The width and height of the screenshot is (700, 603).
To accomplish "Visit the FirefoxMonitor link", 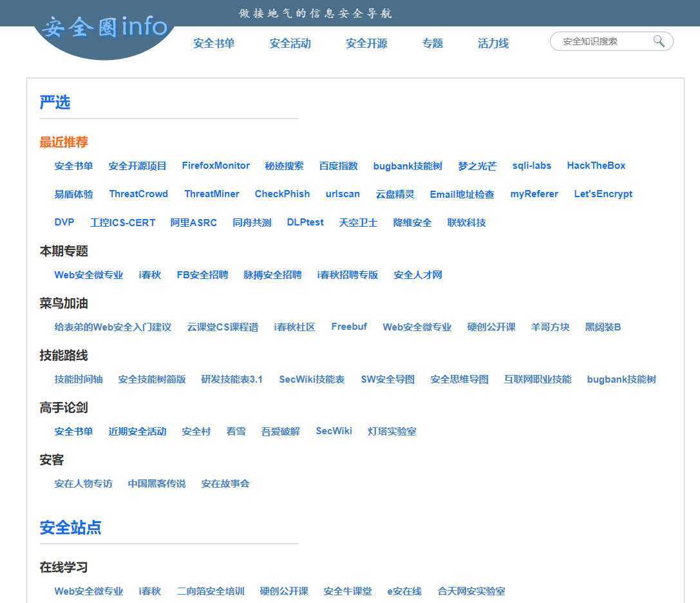I will click(x=216, y=166).
